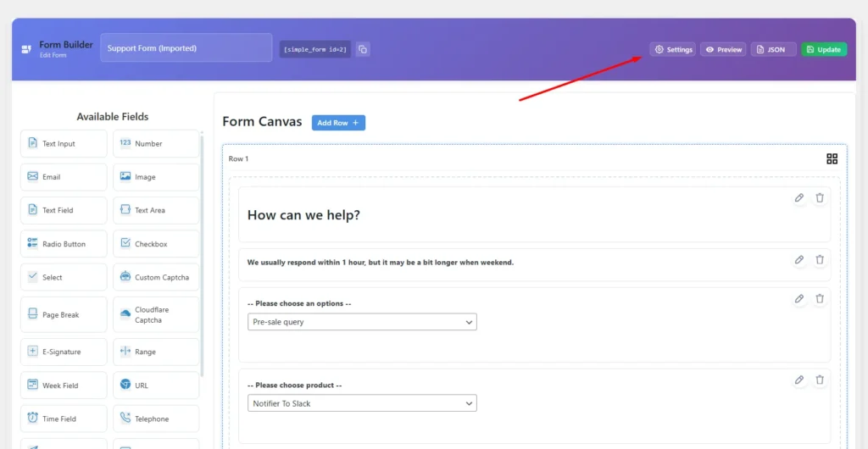Open the Pre-sale query dropdown

[362, 322]
